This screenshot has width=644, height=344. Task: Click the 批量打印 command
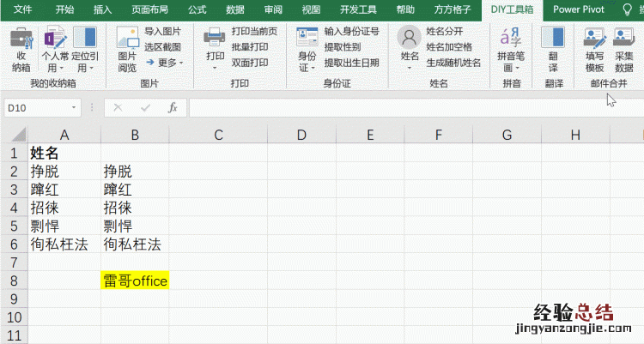click(x=250, y=47)
